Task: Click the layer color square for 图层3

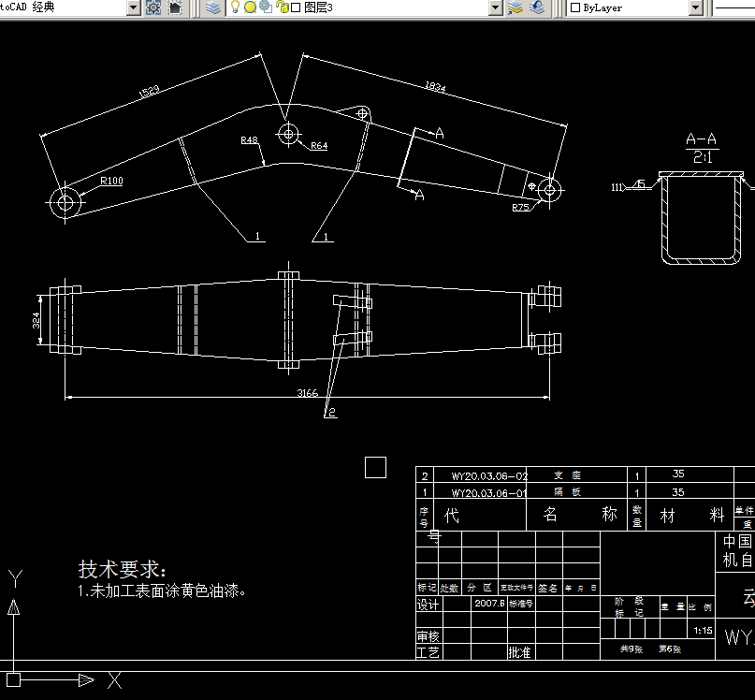Action: (x=297, y=7)
